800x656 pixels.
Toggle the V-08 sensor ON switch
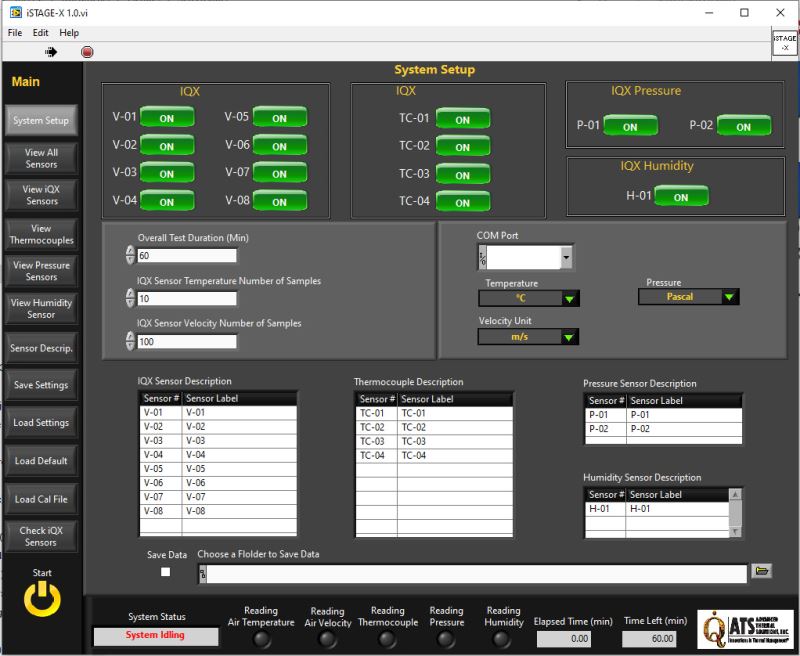click(280, 201)
